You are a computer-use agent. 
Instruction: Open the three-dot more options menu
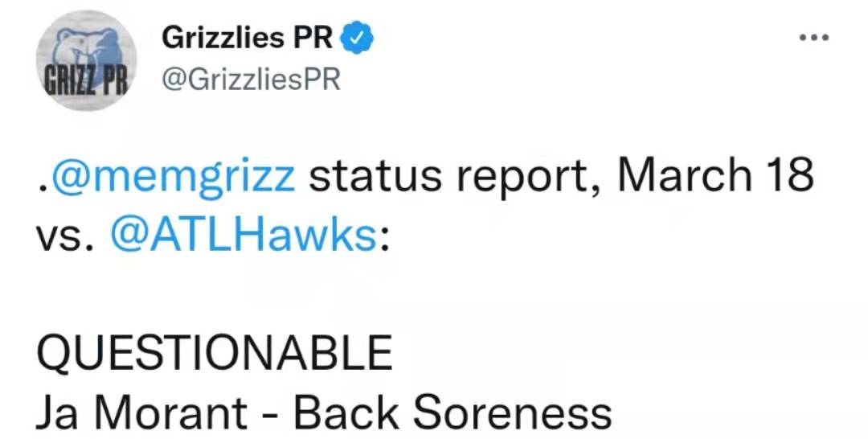click(x=814, y=38)
